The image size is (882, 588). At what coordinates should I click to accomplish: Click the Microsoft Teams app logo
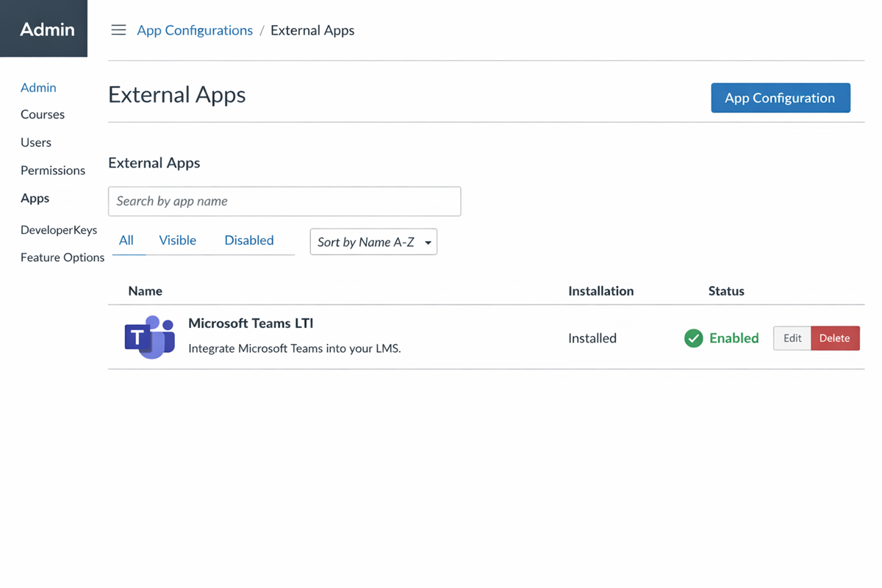[150, 337]
